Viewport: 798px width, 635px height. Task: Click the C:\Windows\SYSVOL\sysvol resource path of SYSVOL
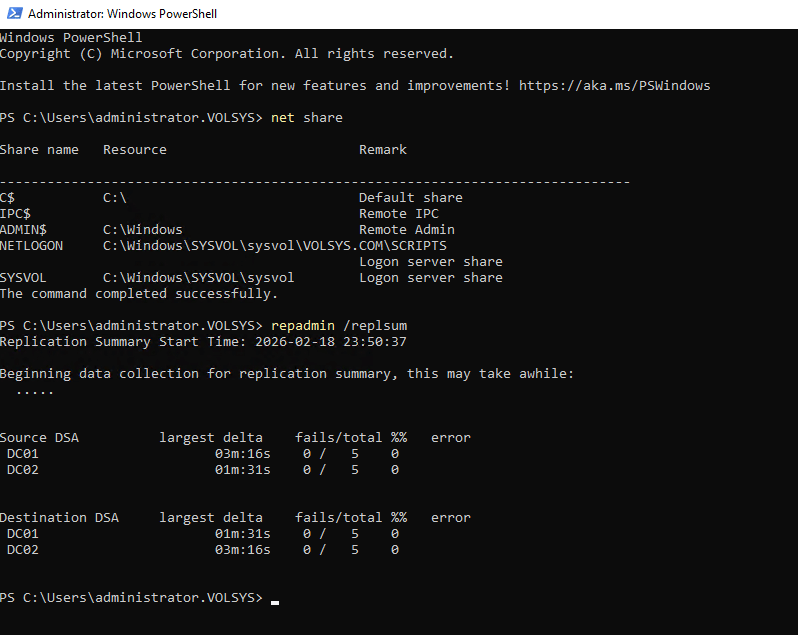199,278
